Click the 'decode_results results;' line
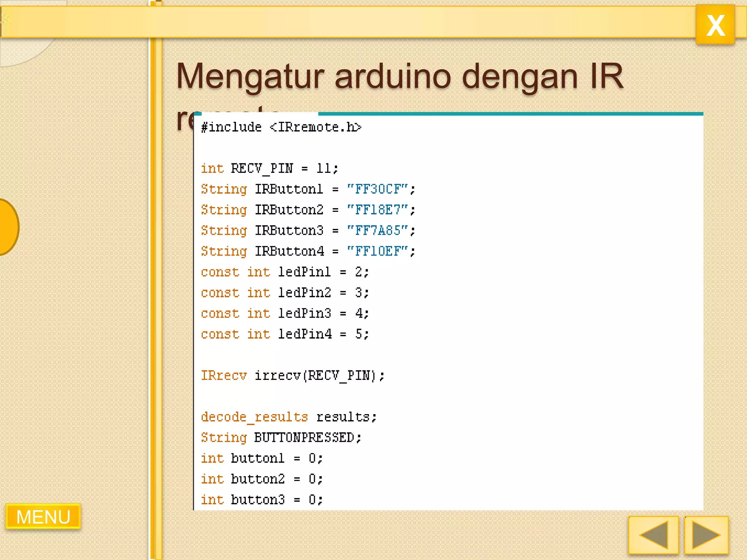The image size is (747, 560). tap(288, 417)
